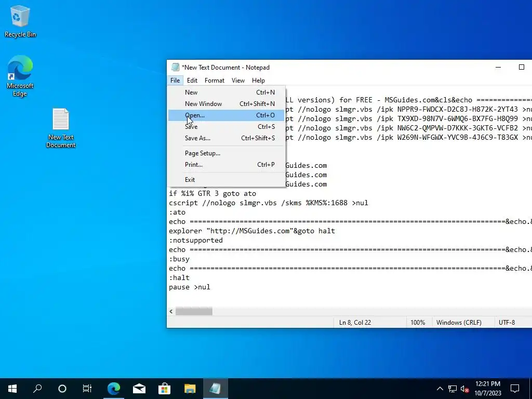The height and width of the screenshot is (399, 532).
Task: Click key W269N-WFGWX-YVC9B-4J6C9-T83GX
Action: (x=458, y=137)
